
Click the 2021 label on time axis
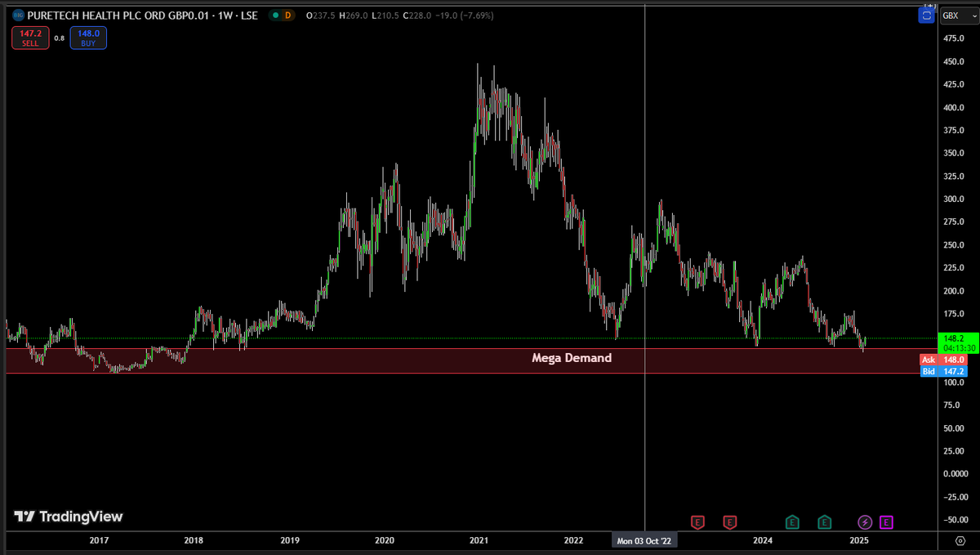479,541
